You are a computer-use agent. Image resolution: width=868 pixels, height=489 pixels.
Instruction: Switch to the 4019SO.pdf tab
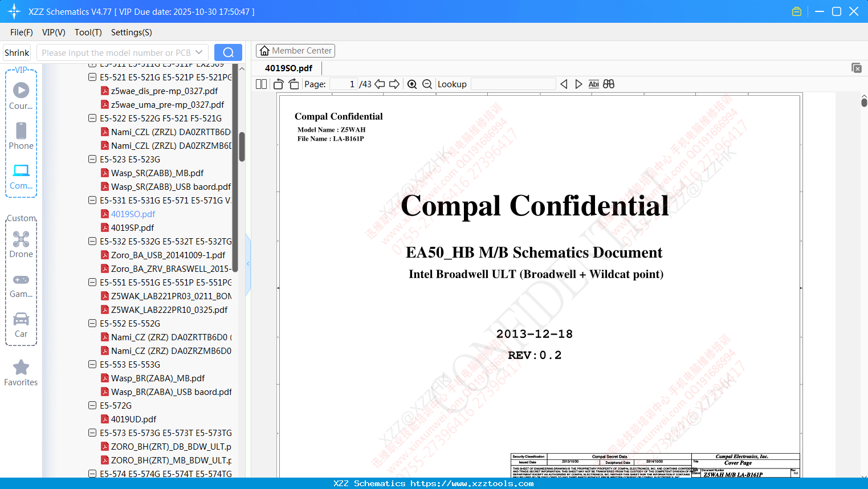(x=289, y=68)
